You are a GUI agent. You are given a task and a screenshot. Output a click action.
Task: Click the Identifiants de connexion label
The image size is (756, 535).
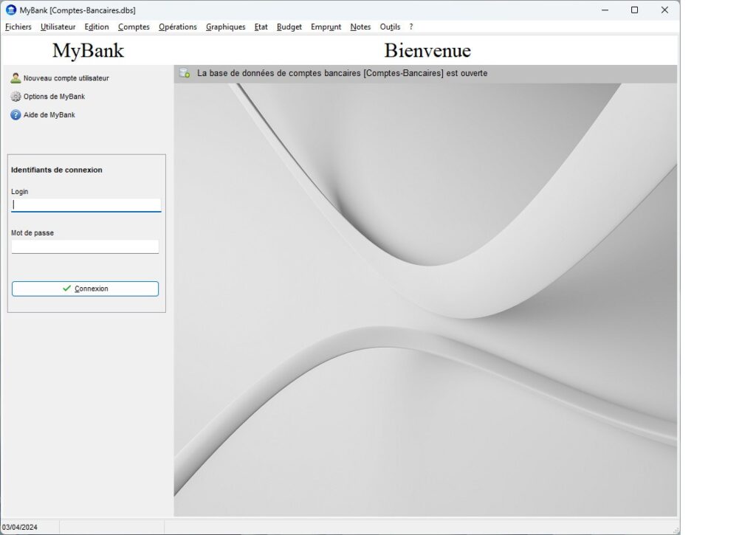(56, 170)
